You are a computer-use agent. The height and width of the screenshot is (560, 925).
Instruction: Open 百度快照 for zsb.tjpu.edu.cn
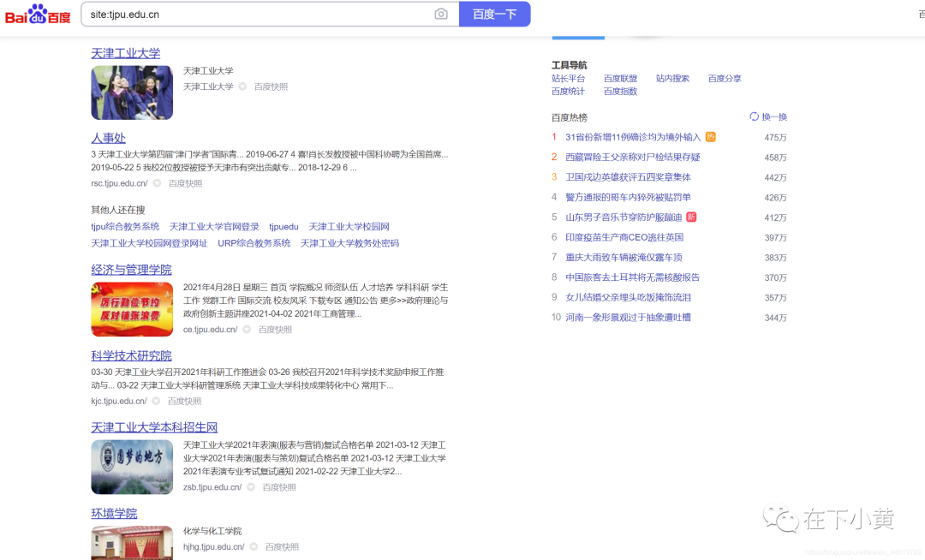[279, 487]
